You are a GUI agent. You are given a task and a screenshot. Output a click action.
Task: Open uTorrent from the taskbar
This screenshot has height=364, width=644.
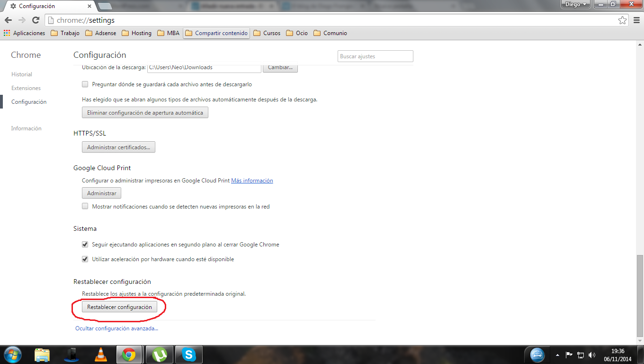[x=160, y=354]
